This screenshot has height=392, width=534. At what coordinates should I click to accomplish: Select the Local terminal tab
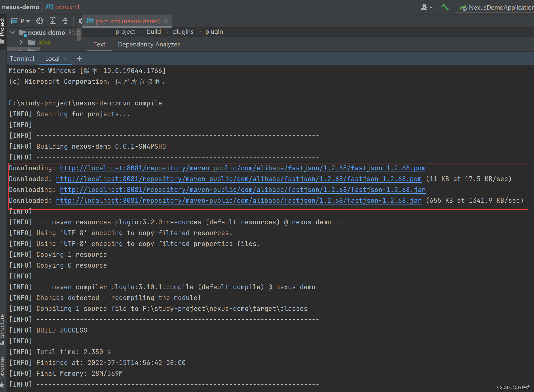(x=52, y=59)
